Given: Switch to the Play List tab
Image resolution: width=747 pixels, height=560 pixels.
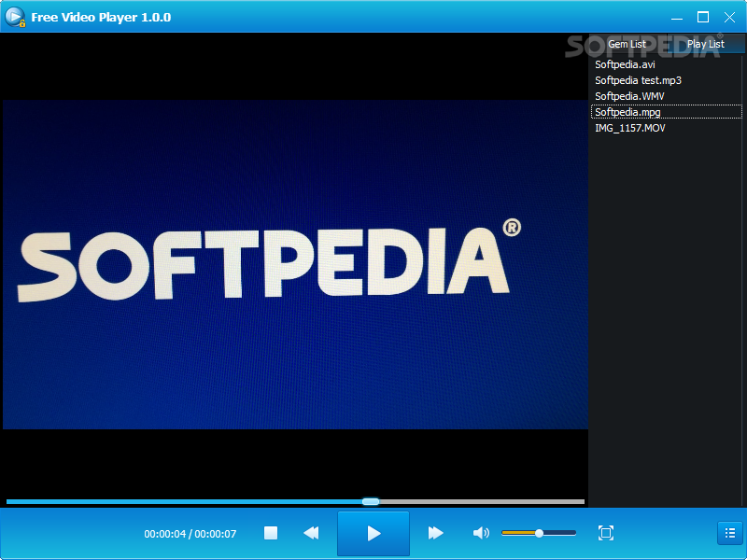Looking at the screenshot, I should point(706,44).
